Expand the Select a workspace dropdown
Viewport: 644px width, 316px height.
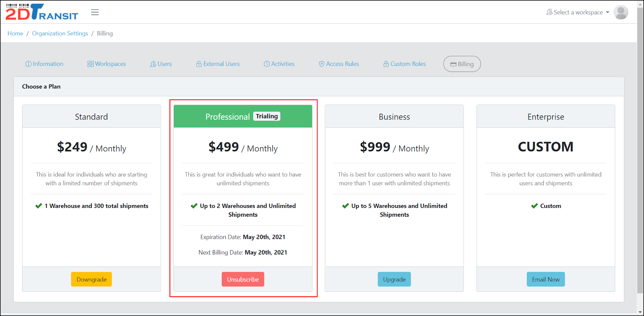tap(578, 12)
